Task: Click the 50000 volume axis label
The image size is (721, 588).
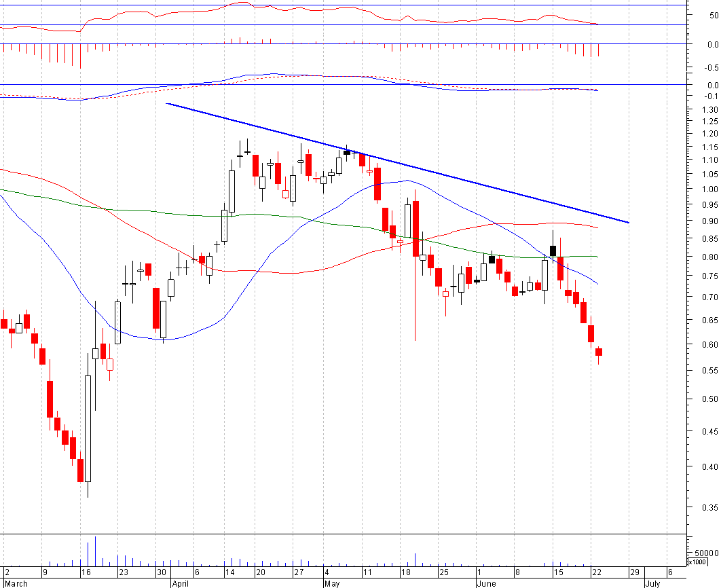Action: pos(707,553)
